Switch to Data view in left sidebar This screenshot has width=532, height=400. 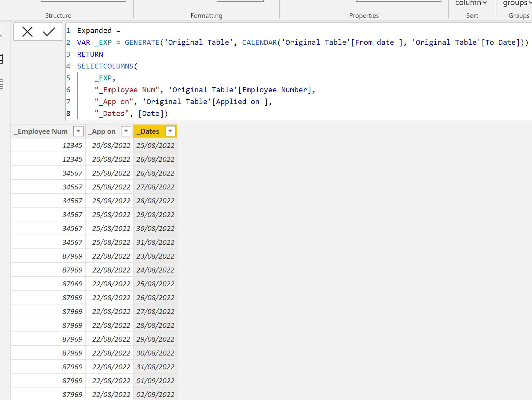1,59
